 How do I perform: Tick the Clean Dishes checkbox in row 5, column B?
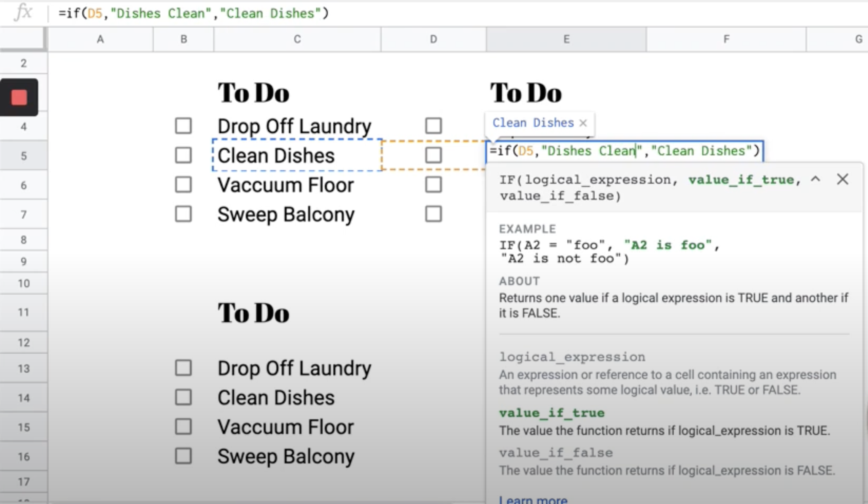click(183, 155)
